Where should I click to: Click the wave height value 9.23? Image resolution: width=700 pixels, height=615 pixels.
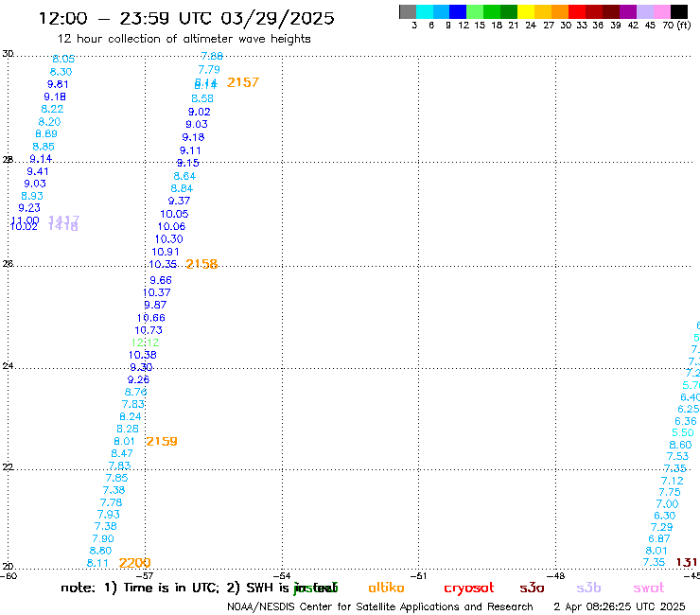(29, 208)
